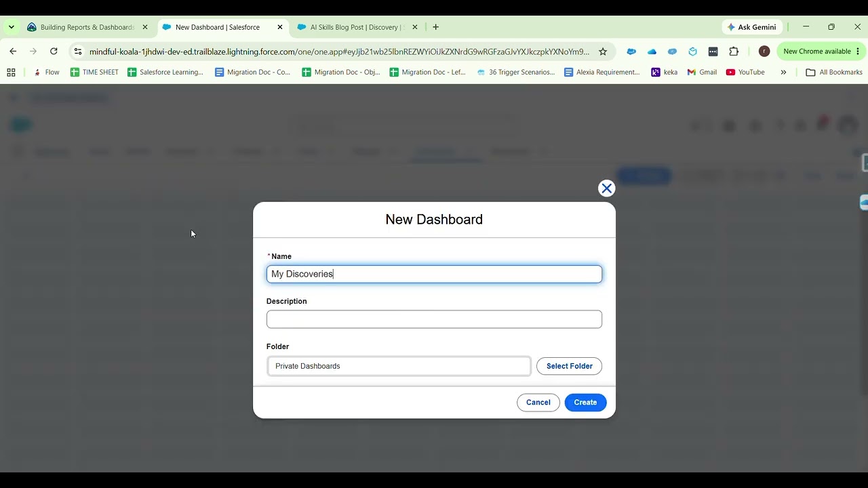The height and width of the screenshot is (488, 868).
Task: Click the Description input field
Action: click(x=434, y=319)
